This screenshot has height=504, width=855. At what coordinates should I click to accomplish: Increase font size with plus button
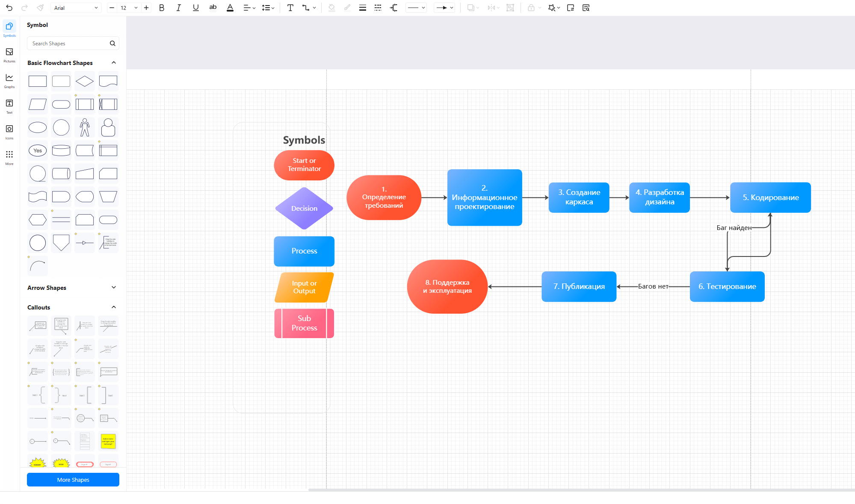(x=146, y=8)
